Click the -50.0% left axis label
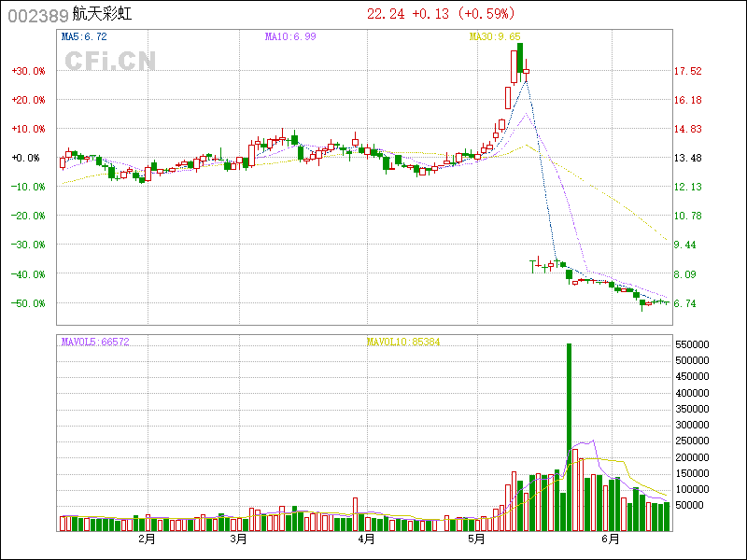 click(28, 303)
